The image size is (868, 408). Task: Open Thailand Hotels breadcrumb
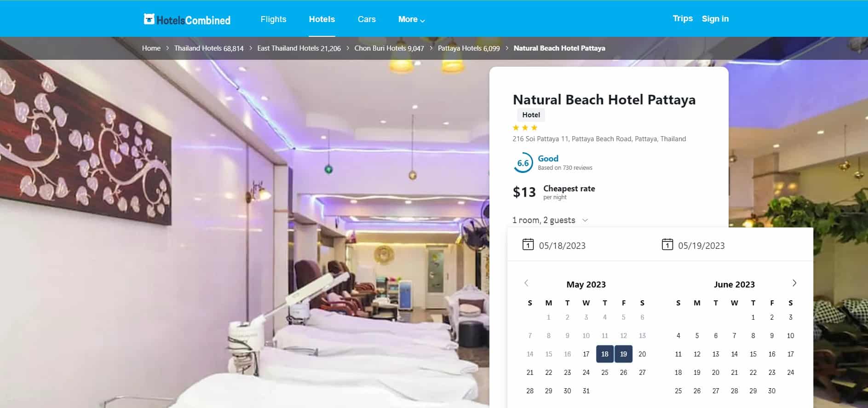click(209, 48)
